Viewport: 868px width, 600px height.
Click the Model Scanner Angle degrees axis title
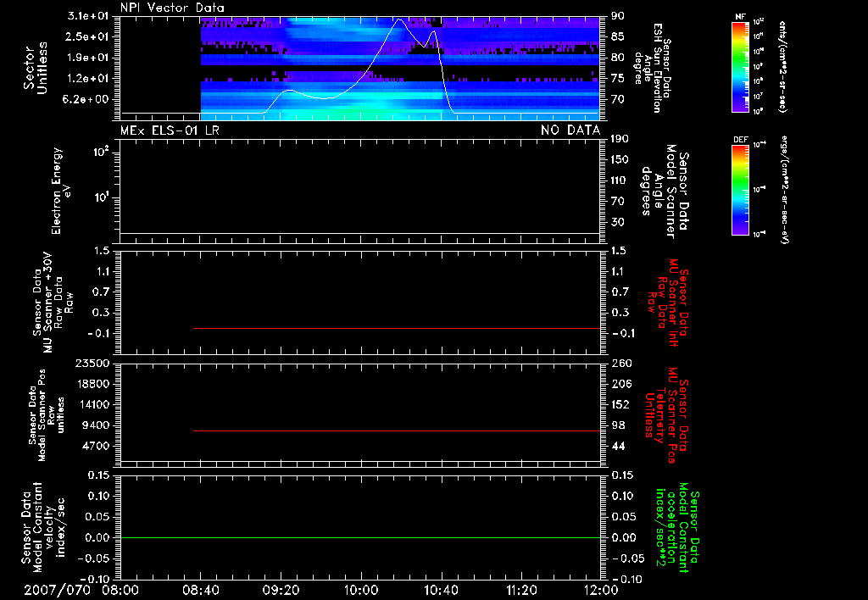665,192
